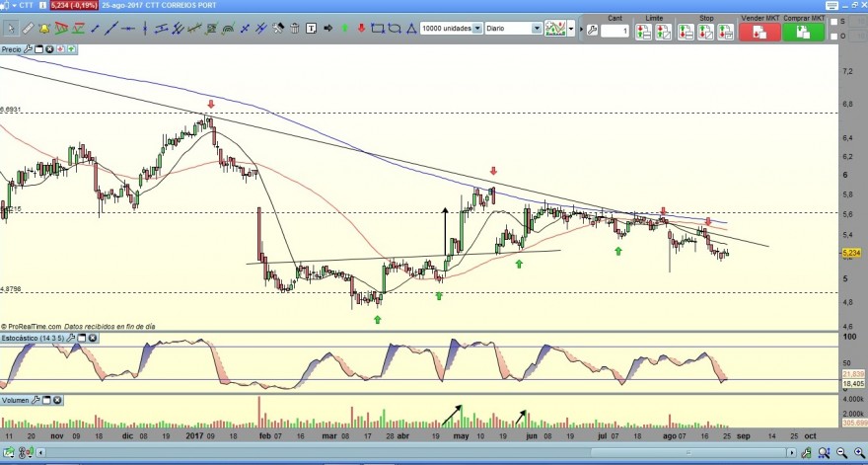Click the Cant quantity input field
The height and width of the screenshot is (465, 868).
pyautogui.click(x=615, y=31)
